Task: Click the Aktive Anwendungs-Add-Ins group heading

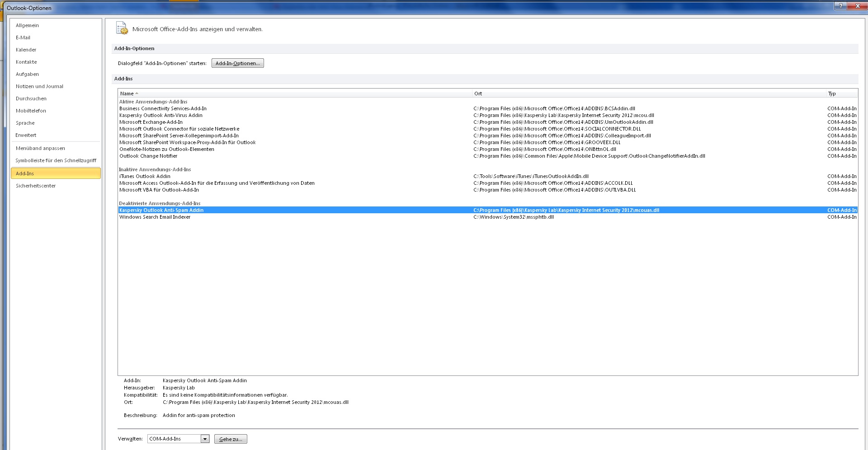Action: pyautogui.click(x=153, y=102)
